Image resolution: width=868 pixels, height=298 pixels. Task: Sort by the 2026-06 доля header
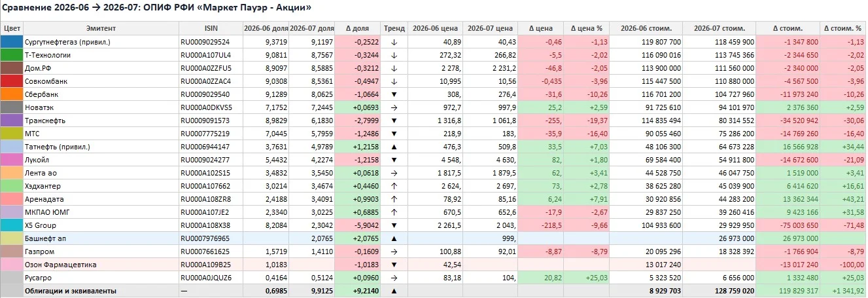coord(266,28)
